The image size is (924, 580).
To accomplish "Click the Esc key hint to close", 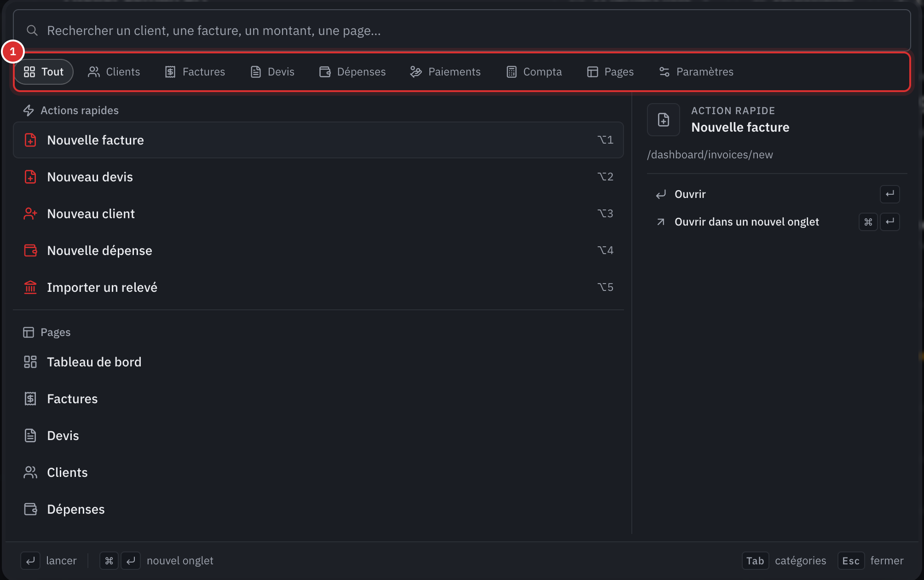I will pos(851,561).
